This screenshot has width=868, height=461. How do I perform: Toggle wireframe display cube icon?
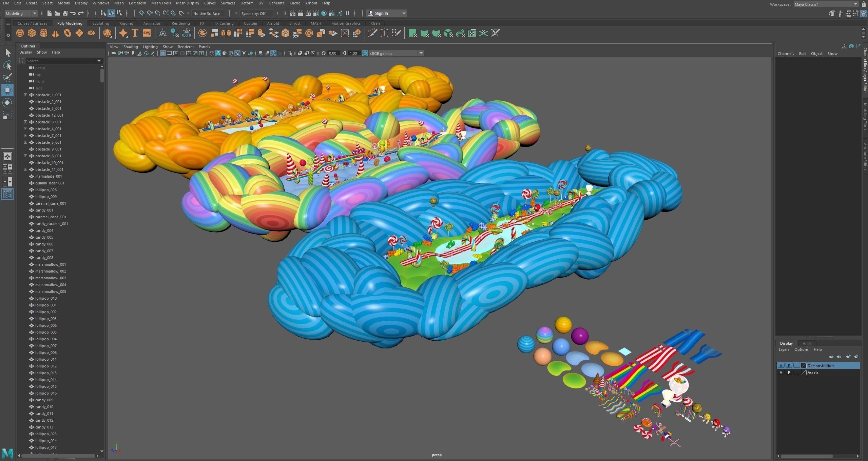coord(212,53)
